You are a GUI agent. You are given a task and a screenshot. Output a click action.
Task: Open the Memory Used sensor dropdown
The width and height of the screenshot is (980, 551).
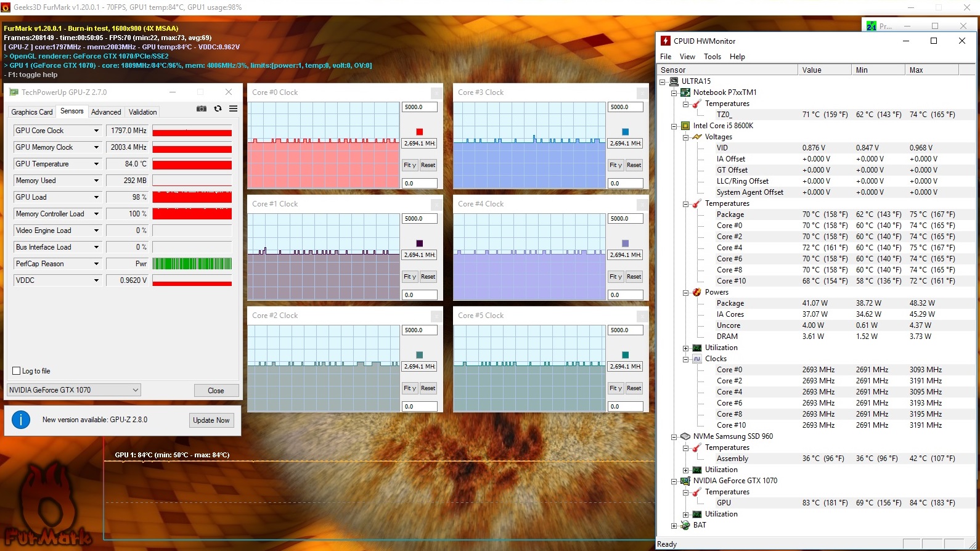[96, 181]
